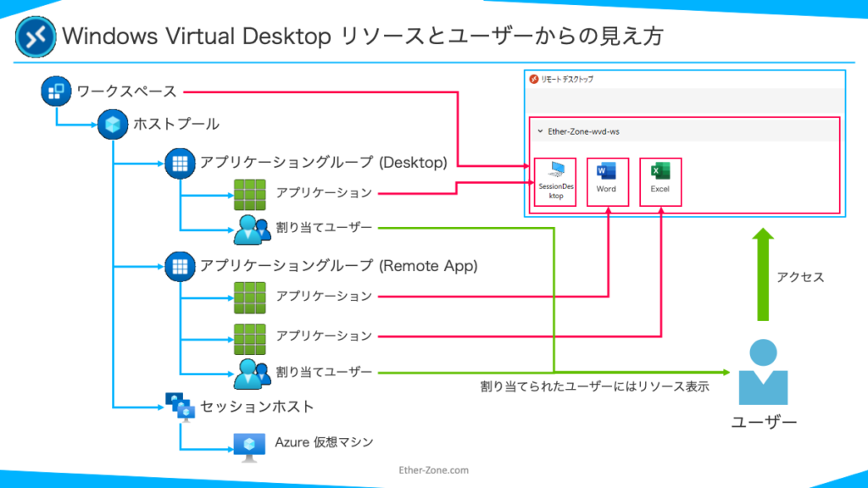The height and width of the screenshot is (488, 868).
Task: Collapse the Ether-Zone-wvd-ws workspace chevron
Action: click(540, 131)
